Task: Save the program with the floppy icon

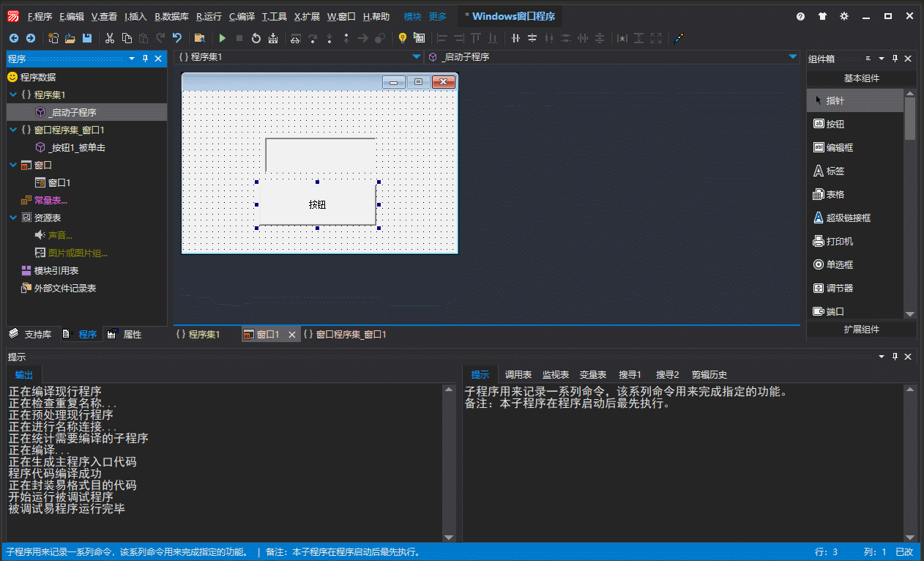Action: [x=87, y=38]
